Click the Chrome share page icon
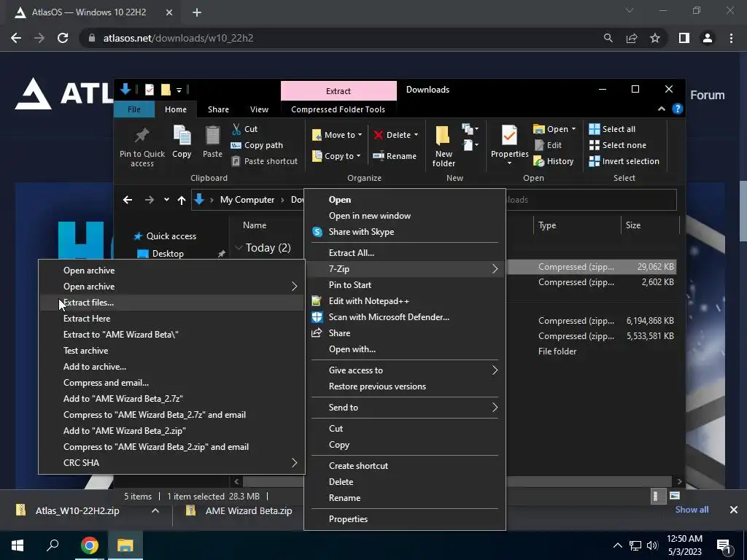 tap(632, 38)
